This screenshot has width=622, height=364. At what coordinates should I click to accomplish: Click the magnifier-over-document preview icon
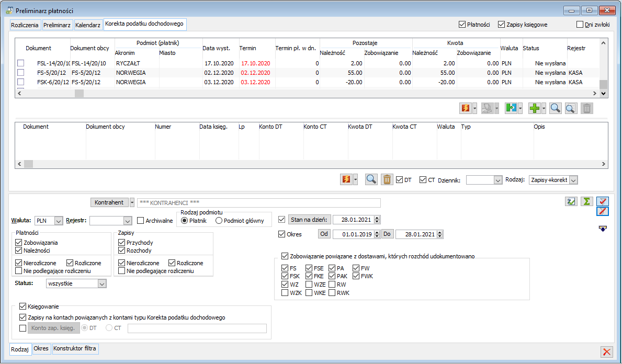(571, 108)
